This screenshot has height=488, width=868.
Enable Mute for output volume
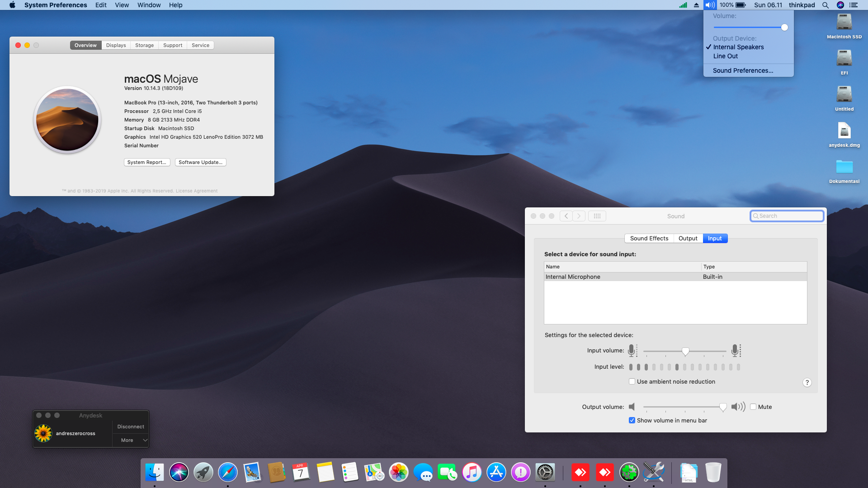pyautogui.click(x=753, y=407)
